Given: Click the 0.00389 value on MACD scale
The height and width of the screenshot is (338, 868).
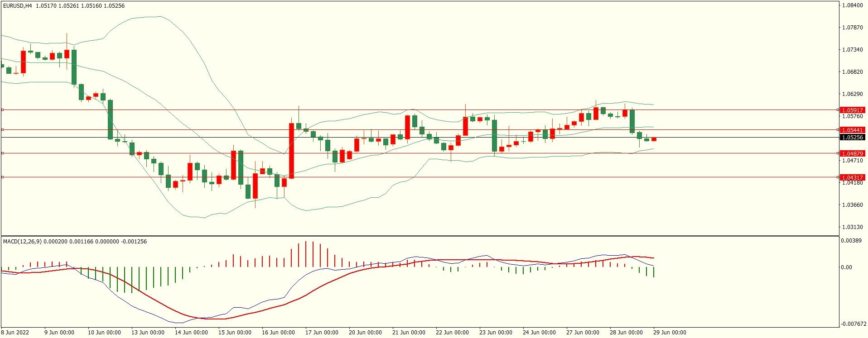Looking at the screenshot, I should [x=851, y=241].
